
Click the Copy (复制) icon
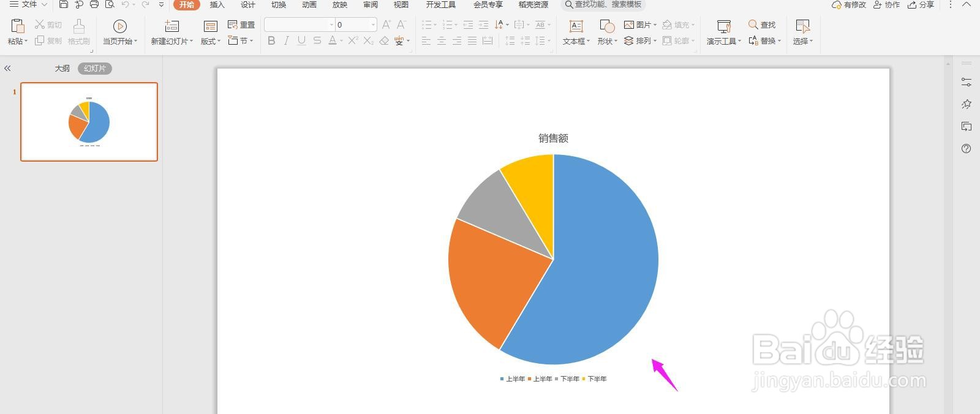click(40, 40)
